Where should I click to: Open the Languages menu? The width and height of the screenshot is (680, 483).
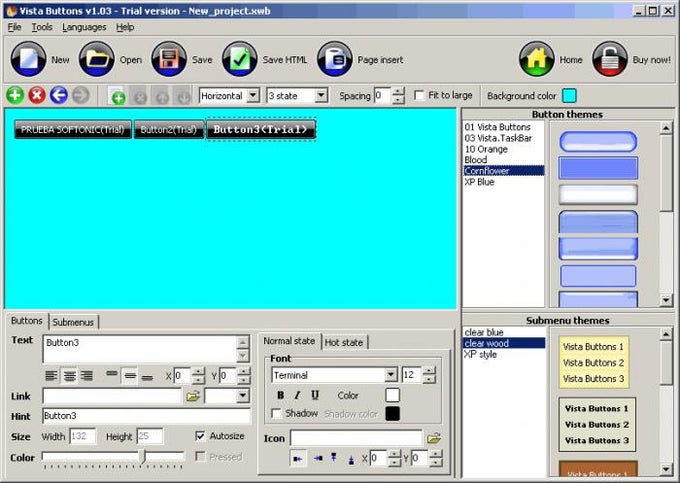pos(84,27)
